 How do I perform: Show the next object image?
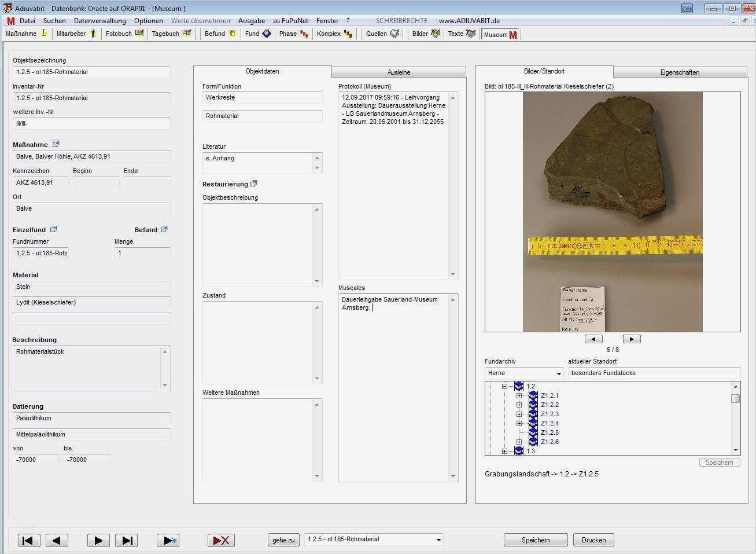[x=631, y=339]
